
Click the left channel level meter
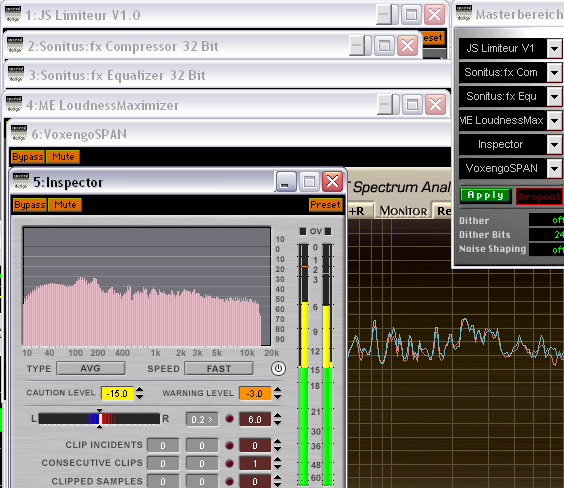click(x=304, y=364)
